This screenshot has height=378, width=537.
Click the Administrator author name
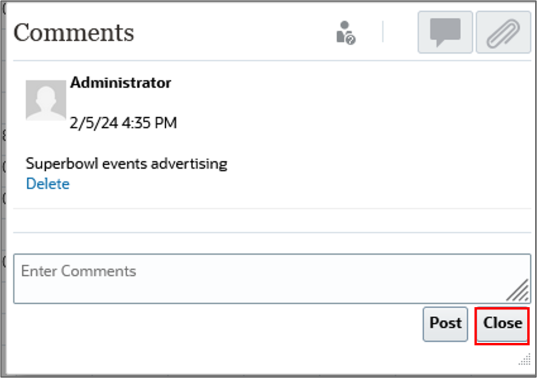tap(121, 83)
